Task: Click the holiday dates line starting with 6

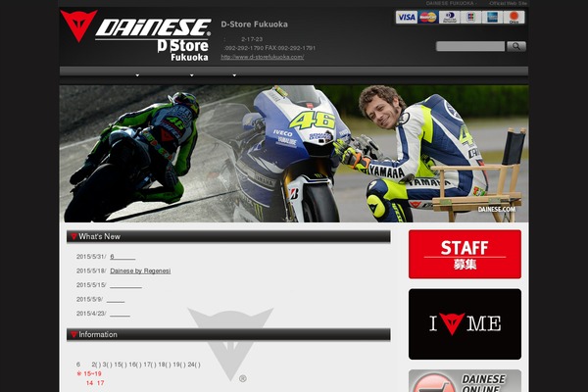Action: pyautogui.click(x=138, y=365)
